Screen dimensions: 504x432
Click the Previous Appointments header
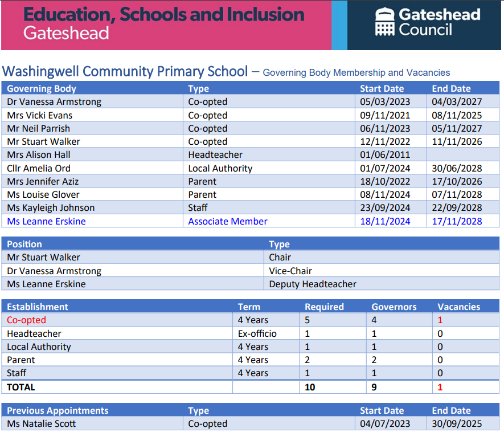(58, 410)
